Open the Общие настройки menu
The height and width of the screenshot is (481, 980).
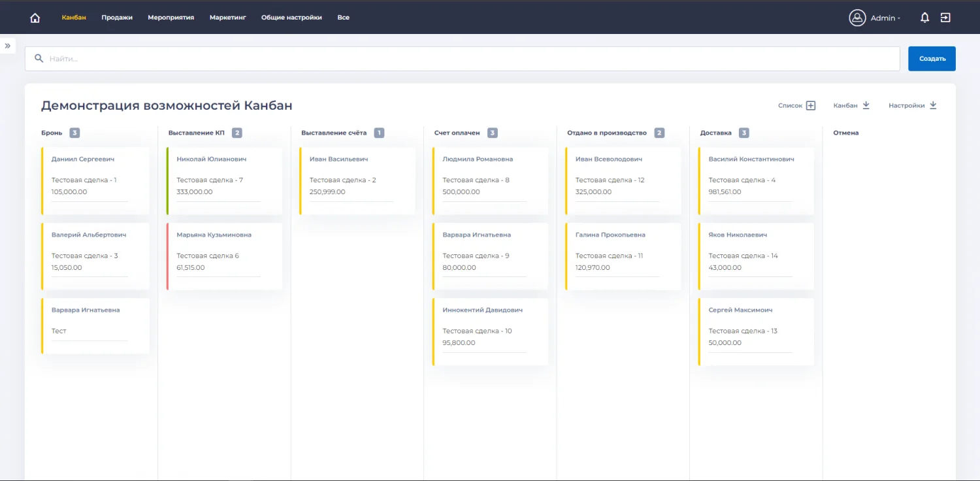coord(291,18)
